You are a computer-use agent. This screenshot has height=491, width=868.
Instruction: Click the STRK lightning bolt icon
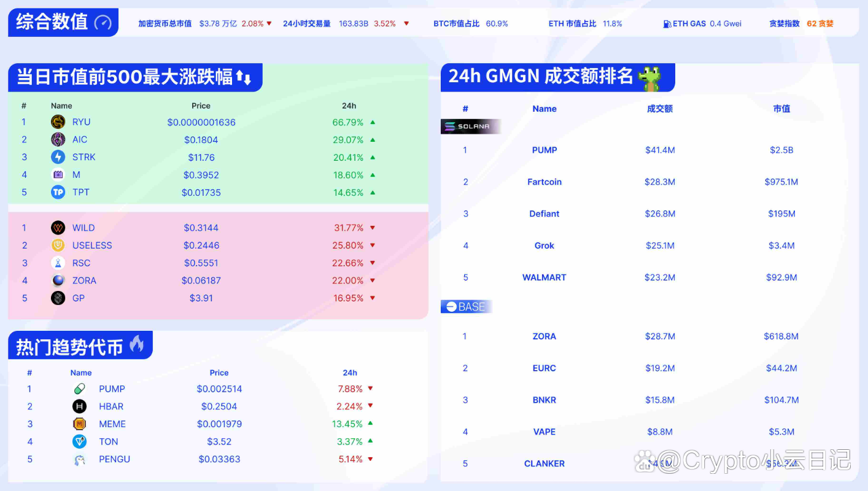pyautogui.click(x=58, y=157)
